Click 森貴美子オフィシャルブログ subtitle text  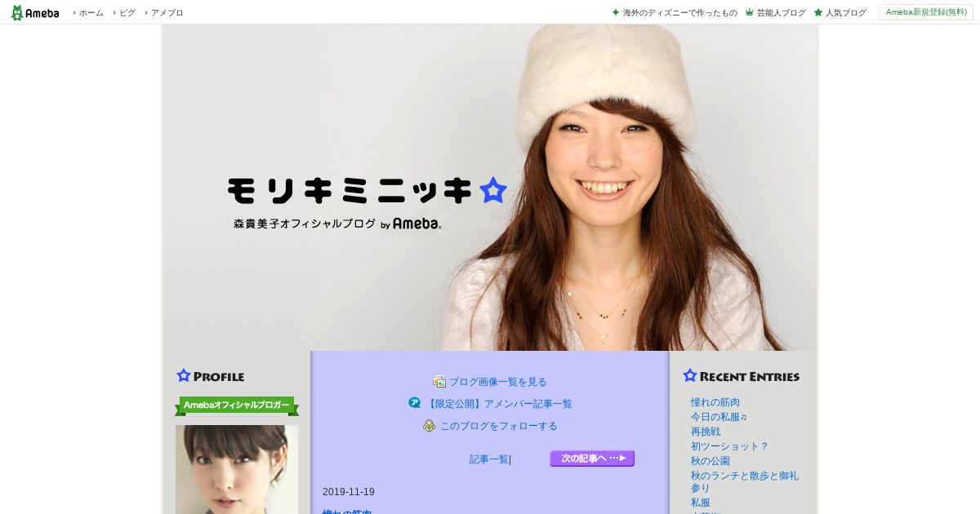(x=305, y=223)
